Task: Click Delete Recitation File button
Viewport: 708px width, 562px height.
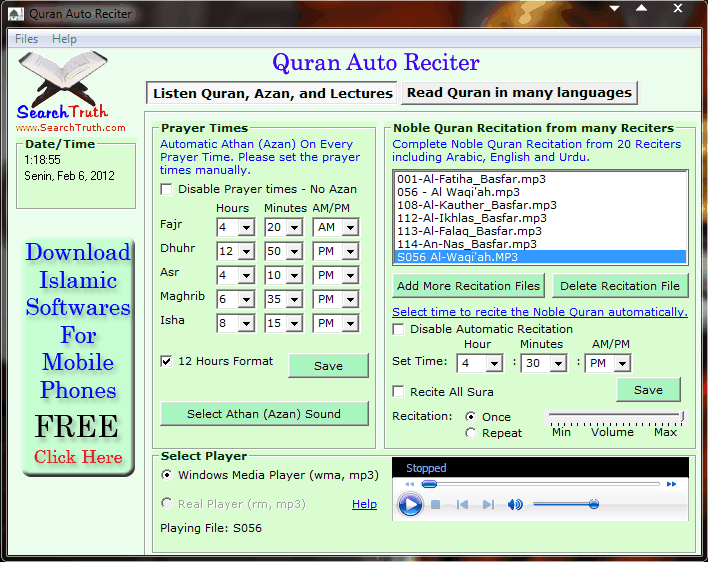Action: tap(620, 286)
